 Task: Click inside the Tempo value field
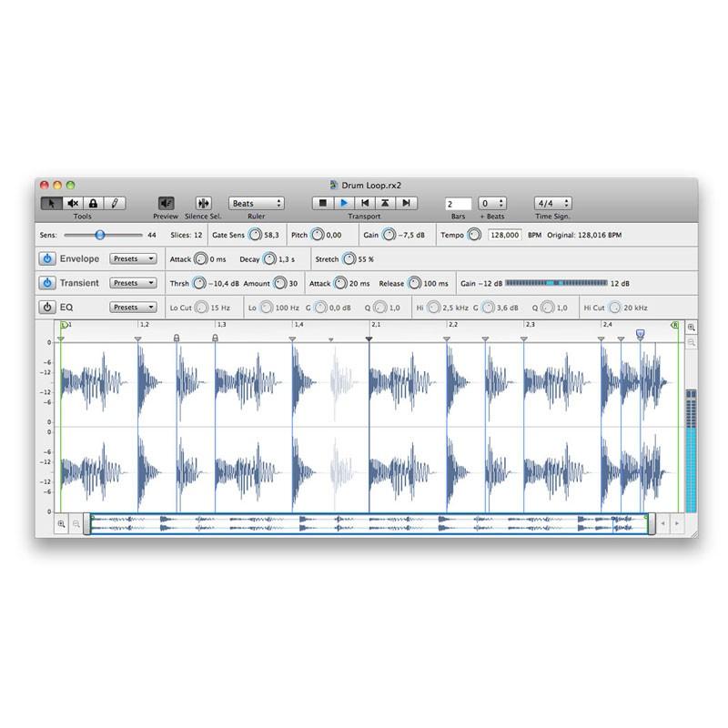click(505, 235)
